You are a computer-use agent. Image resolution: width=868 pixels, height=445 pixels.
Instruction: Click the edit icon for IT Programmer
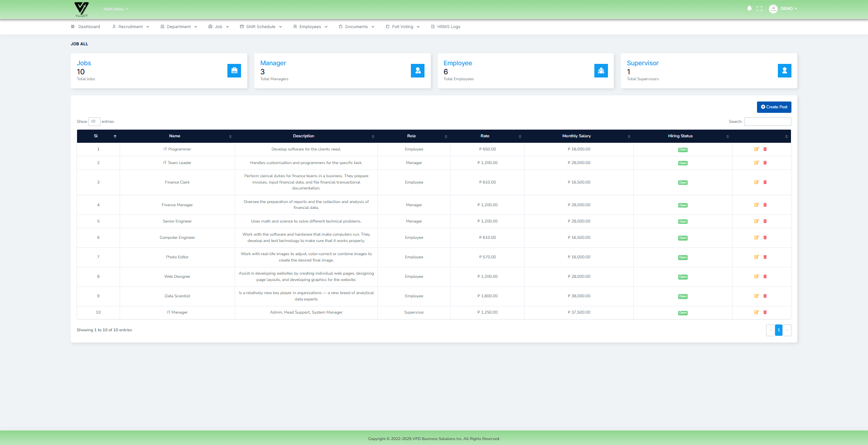click(756, 149)
